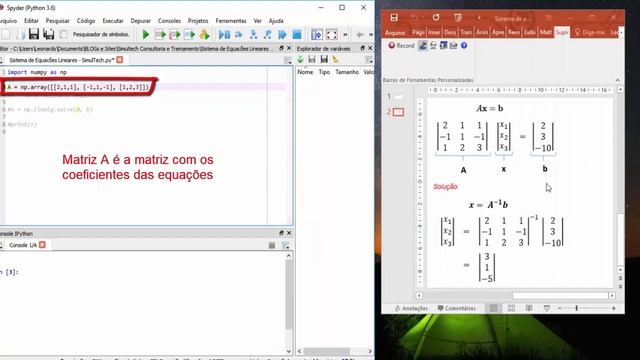Adjust the PowerPoint zoom slider
Image resolution: width=640 pixels, height=360 pixels.
tap(577, 308)
